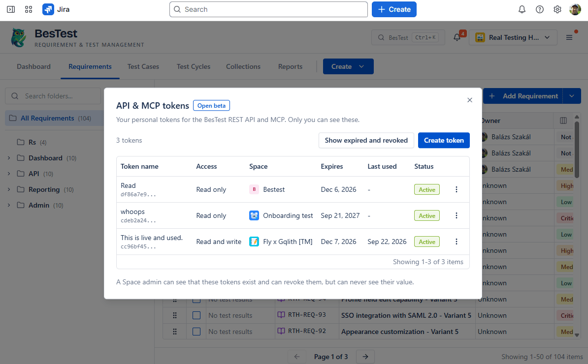Image resolution: width=588 pixels, height=364 pixels.
Task: Click the 'Dec 6, 2026' expiry date
Action: [x=338, y=189]
